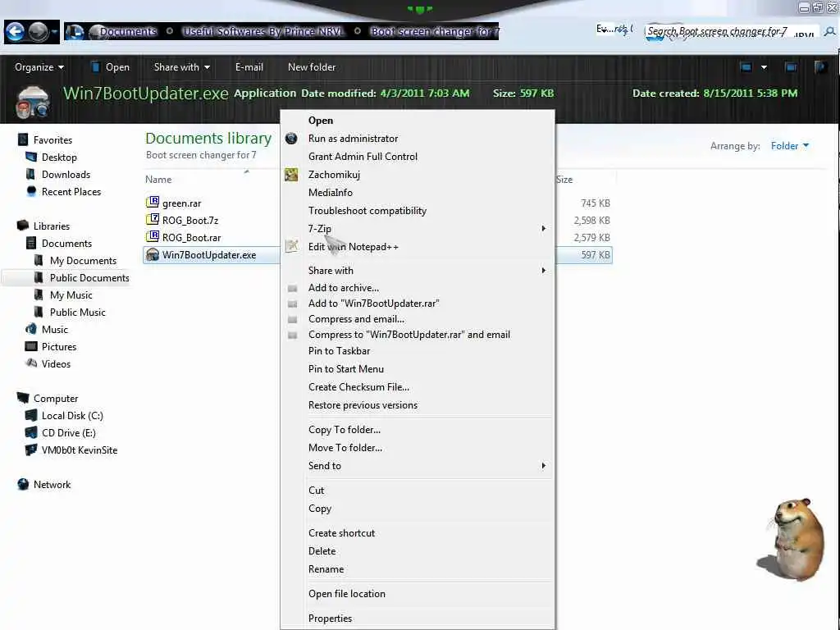Click the Libraries icon in sidebar
Screen dimensions: 840x630
click(x=23, y=226)
